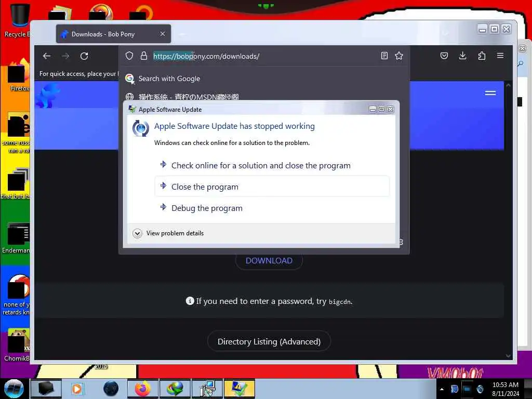Open ChomikB desktop icon
The width and height of the screenshot is (532, 399).
coord(17,345)
